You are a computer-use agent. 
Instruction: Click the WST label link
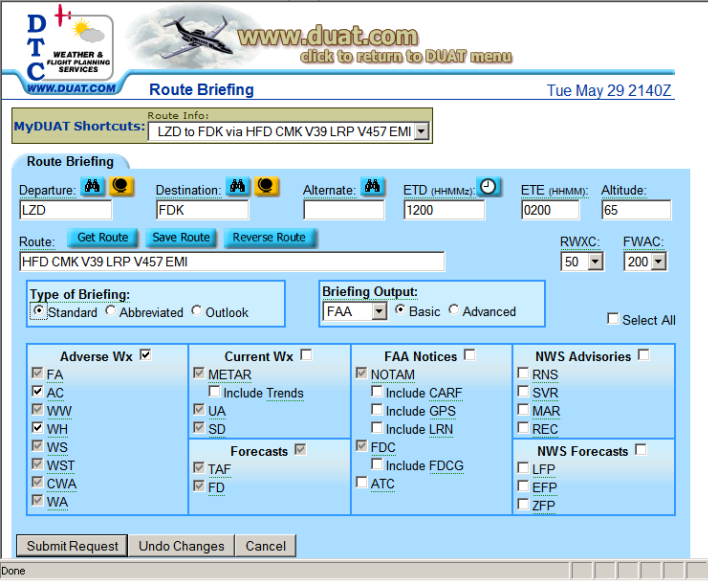(x=61, y=465)
